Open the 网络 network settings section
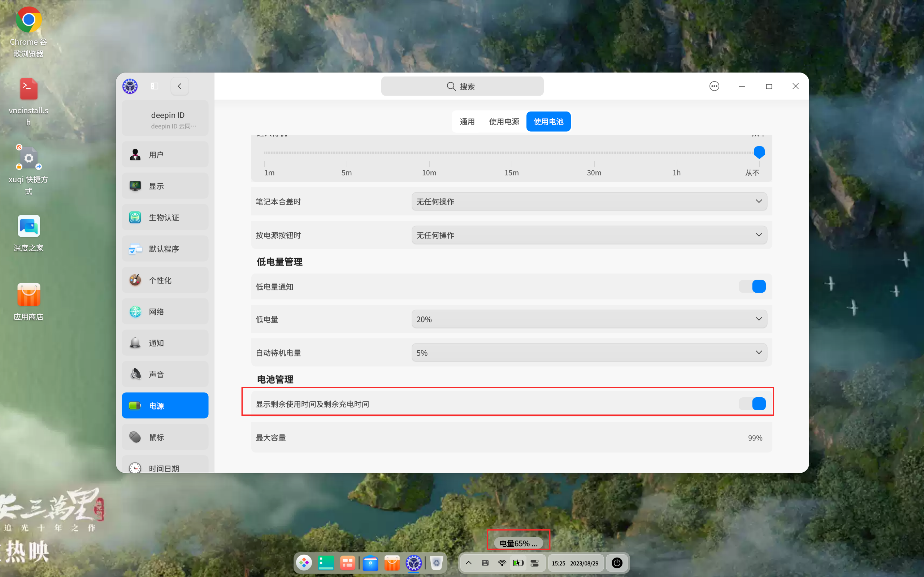This screenshot has height=577, width=924. coord(165,311)
